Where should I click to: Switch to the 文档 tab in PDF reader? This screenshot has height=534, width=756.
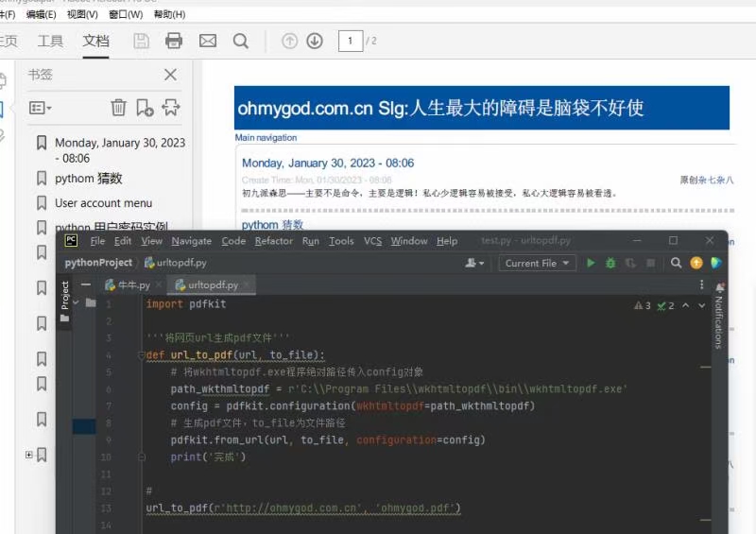[x=95, y=41]
